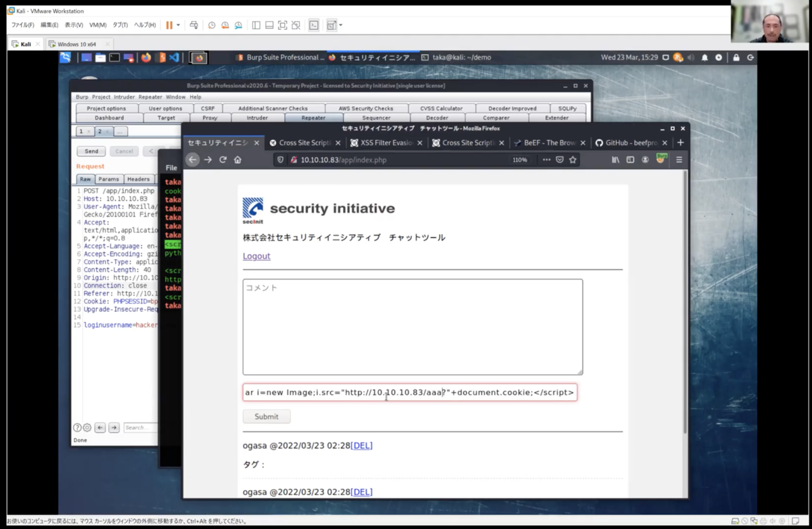Switch to Burp CSRF tab
Viewport: 812px width, 529px height.
207,108
